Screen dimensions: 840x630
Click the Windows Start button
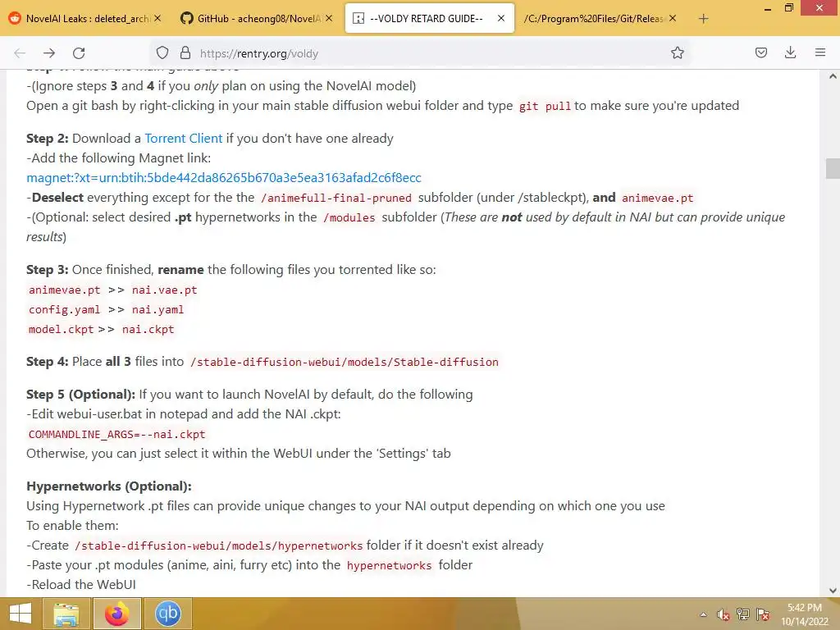coord(21,614)
